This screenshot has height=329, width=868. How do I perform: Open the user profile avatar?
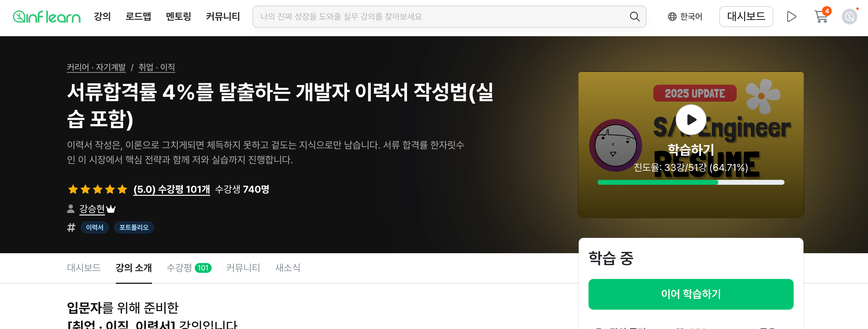click(849, 17)
